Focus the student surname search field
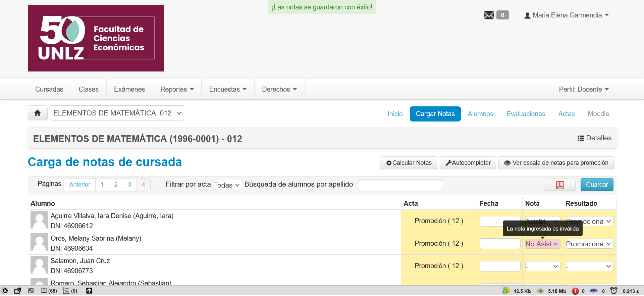The width and height of the screenshot is (644, 296). tap(400, 185)
